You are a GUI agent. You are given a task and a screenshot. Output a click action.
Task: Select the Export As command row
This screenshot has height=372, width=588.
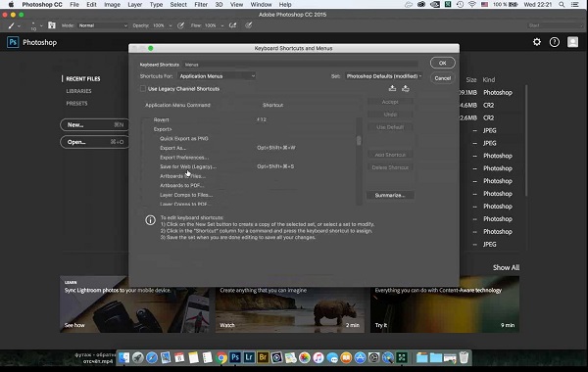point(249,148)
